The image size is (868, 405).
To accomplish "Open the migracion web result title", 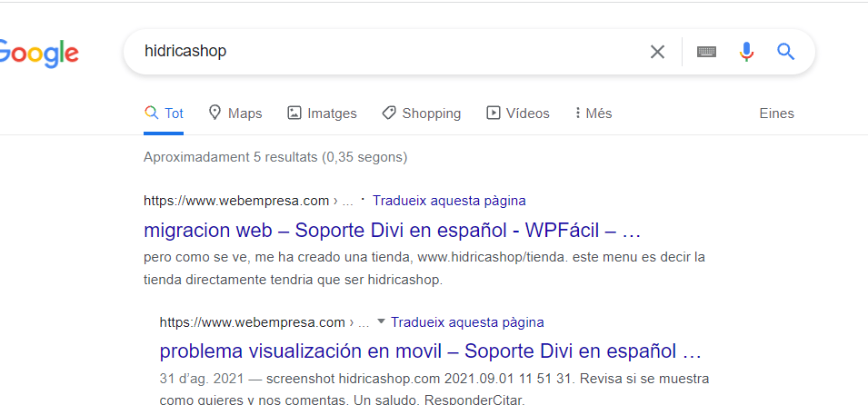I will coord(392,231).
